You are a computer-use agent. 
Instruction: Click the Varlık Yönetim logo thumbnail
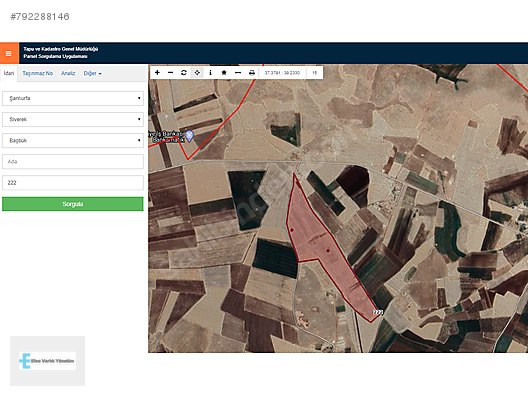pyautogui.click(x=47, y=361)
